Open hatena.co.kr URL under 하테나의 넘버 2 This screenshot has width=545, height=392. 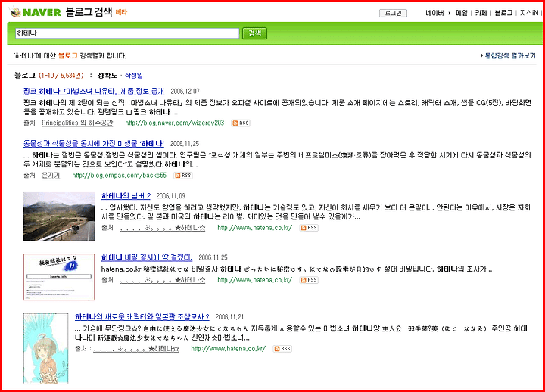(255, 228)
